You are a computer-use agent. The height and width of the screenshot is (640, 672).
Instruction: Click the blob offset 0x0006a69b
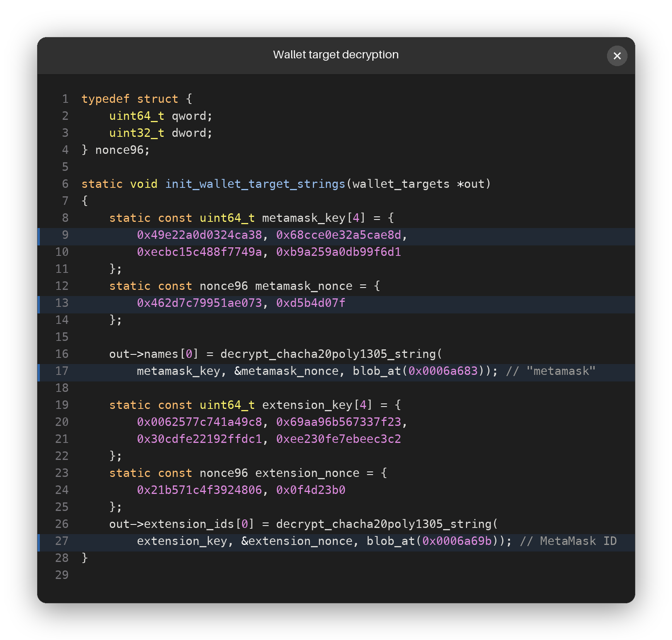pyautogui.click(x=457, y=541)
